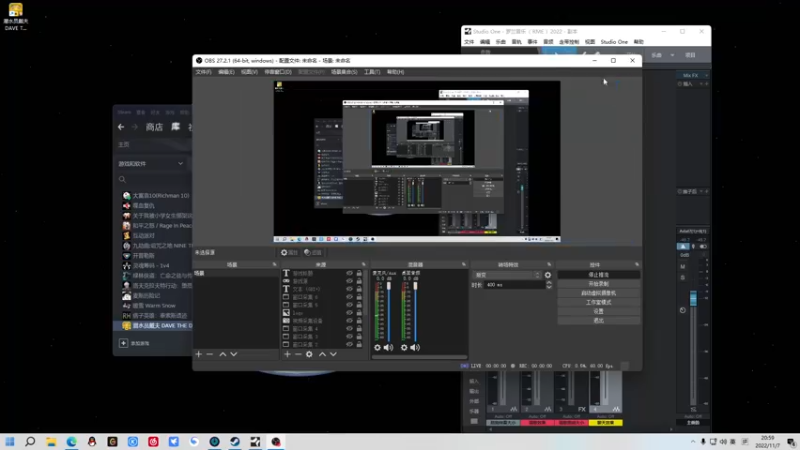Adjust the microphone volume slider
800x450 pixels.
pos(389,286)
